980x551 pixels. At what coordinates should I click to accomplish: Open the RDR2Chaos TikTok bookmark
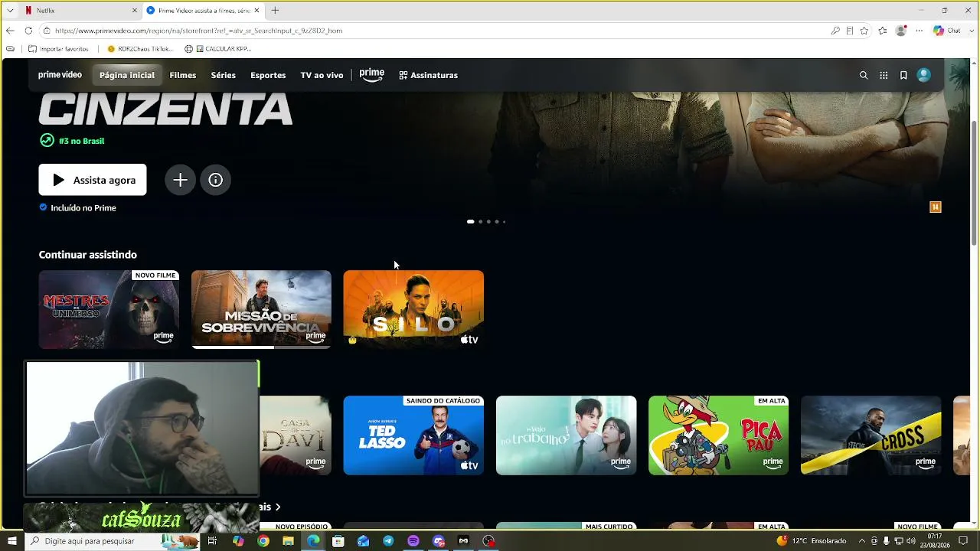(141, 49)
